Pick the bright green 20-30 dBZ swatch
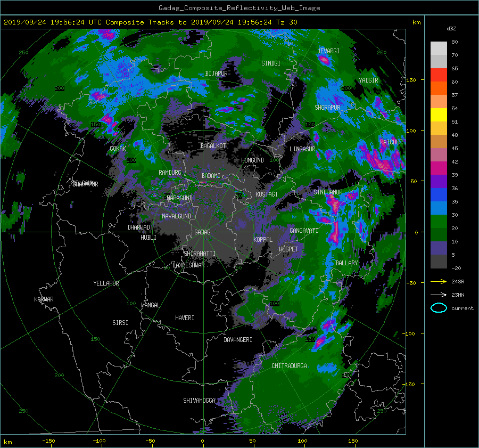The height and width of the screenshot is (448, 479). click(x=439, y=222)
